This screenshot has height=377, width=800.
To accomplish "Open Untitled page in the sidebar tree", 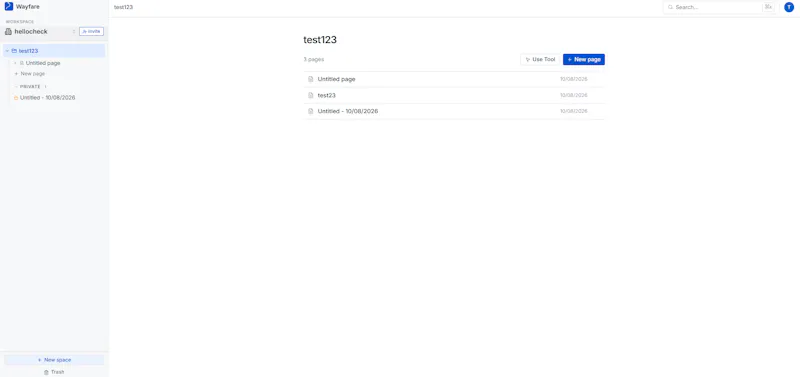I will 43,63.
